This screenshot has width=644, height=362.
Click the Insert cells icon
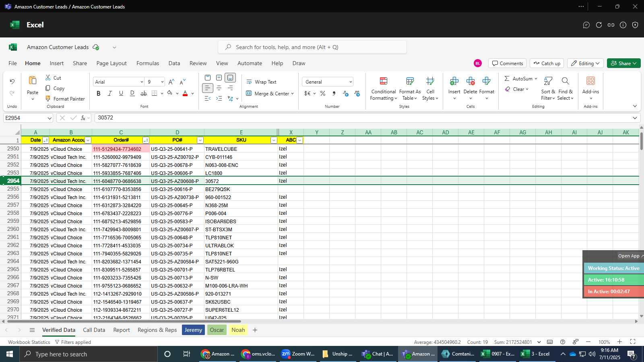(x=454, y=81)
